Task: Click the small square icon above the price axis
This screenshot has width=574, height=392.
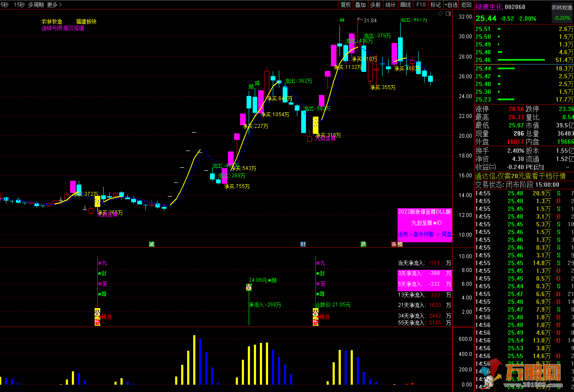Action: point(447,14)
